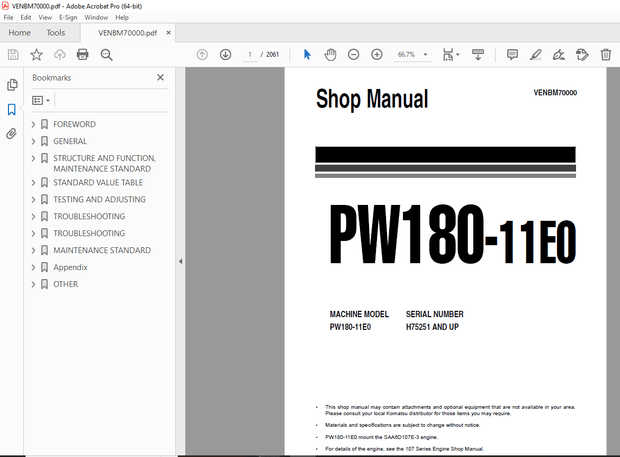
Task: Open the Sign document tool
Action: point(559,55)
